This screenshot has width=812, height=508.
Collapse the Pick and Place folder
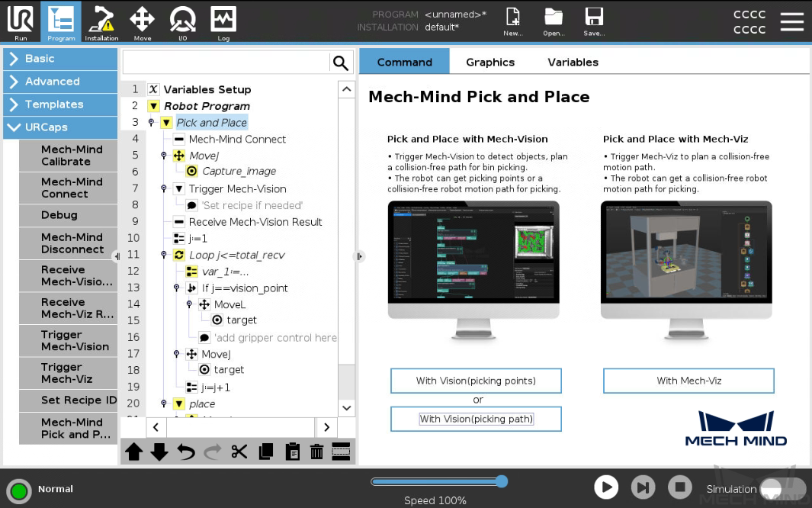click(x=166, y=123)
